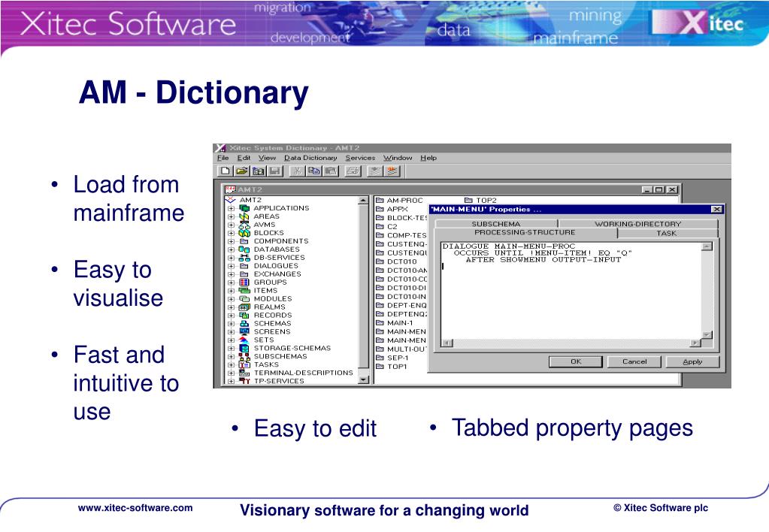Click the DATABASES cylinders icon
Image resolution: width=769 pixels, height=532 pixels.
tap(244, 249)
